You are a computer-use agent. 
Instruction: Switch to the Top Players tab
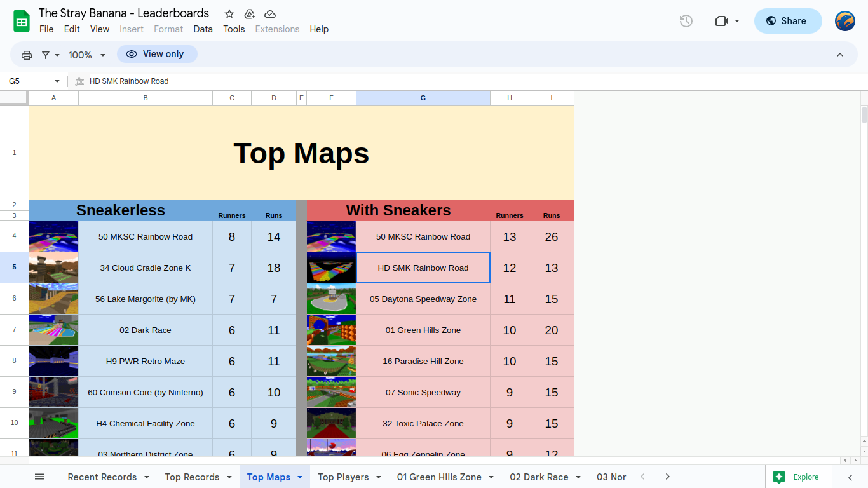coord(343,477)
